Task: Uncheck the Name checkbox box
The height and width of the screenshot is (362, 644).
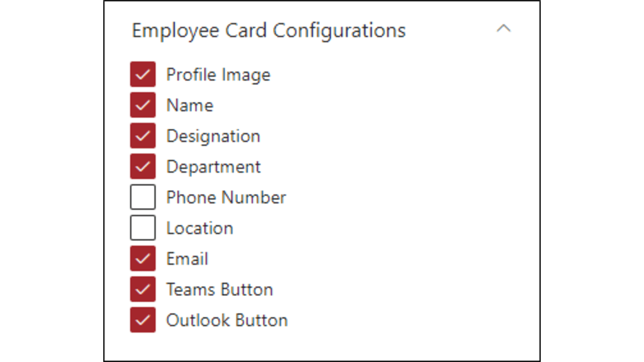Action: pos(143,105)
